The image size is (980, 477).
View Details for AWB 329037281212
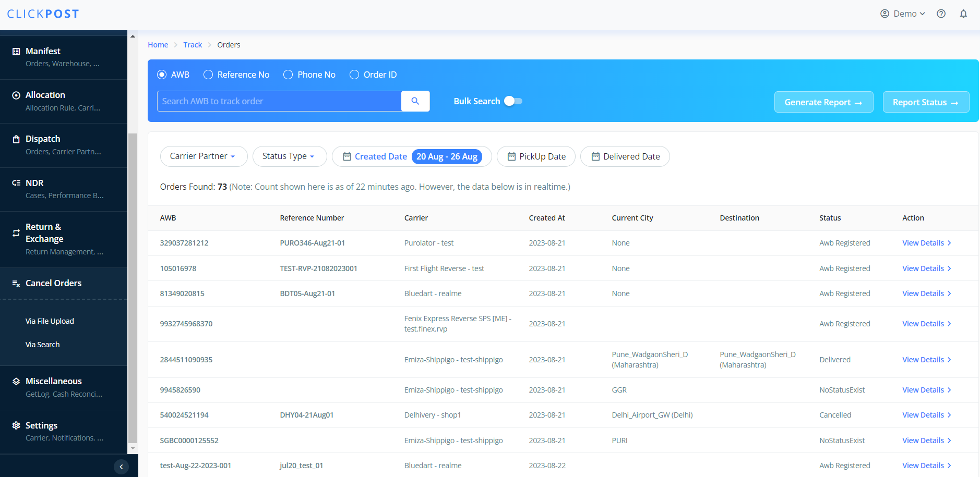[x=927, y=243]
